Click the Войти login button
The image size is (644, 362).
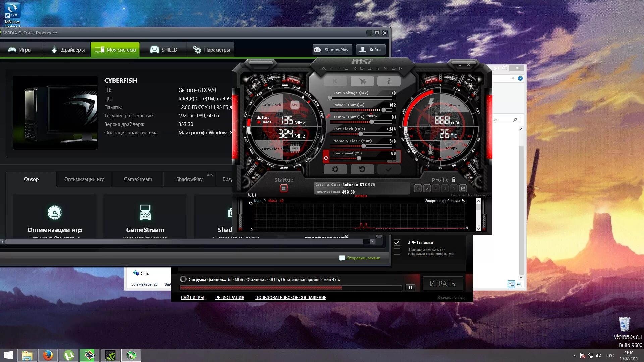tap(371, 50)
